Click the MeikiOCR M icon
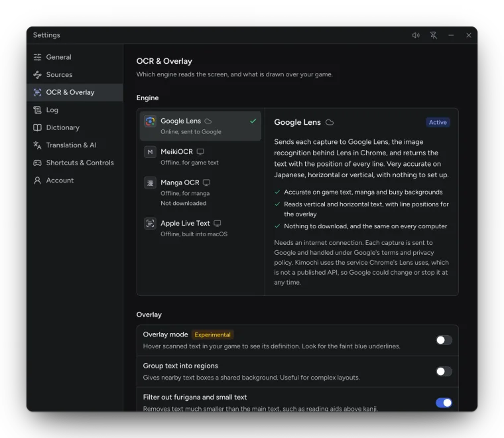Screen dimensions: 504x438 tap(150, 152)
